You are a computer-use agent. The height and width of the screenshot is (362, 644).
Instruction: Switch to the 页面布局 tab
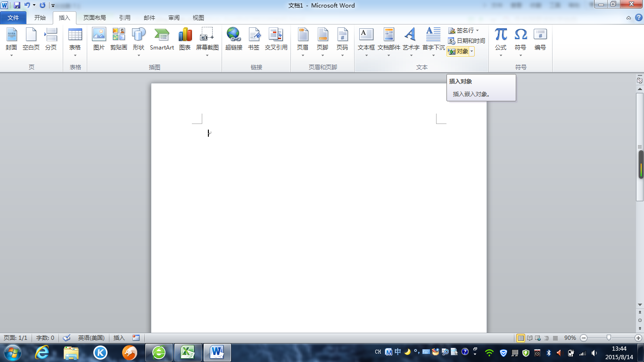coord(95,18)
